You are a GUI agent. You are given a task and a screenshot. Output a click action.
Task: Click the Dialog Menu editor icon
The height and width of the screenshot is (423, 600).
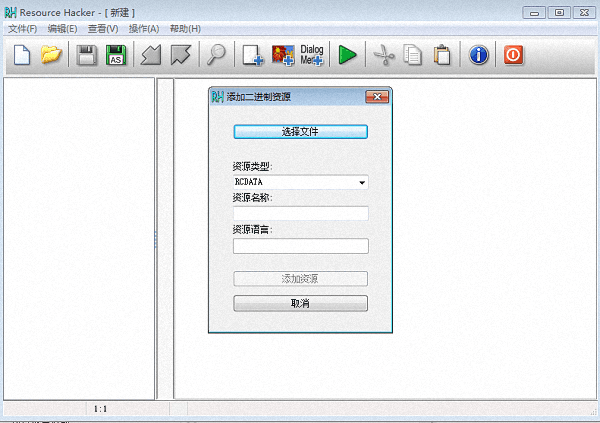point(311,55)
